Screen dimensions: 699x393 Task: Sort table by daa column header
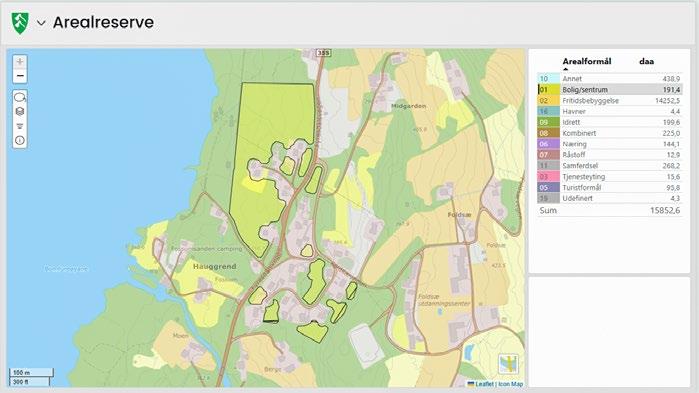tap(646, 61)
